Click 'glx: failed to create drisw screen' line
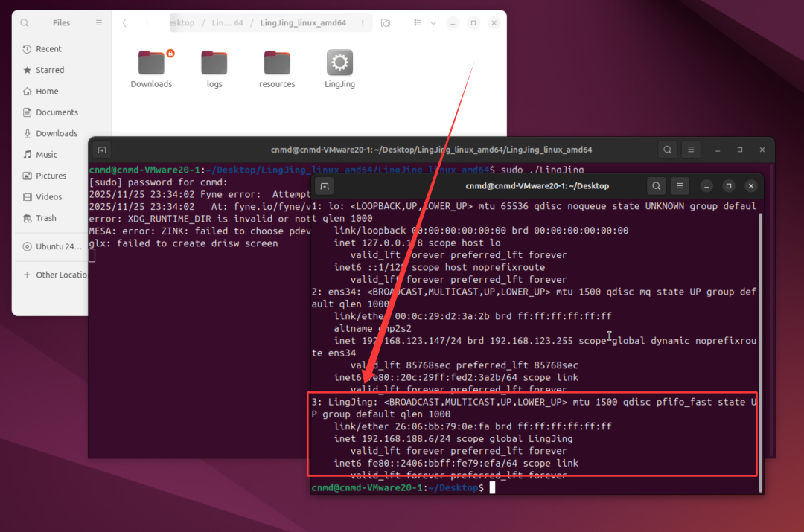 [184, 243]
